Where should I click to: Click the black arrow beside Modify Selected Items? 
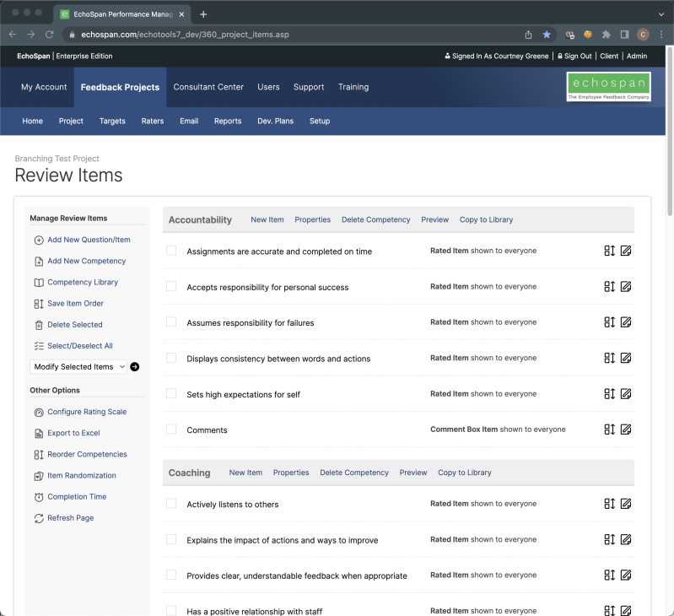[x=135, y=367]
